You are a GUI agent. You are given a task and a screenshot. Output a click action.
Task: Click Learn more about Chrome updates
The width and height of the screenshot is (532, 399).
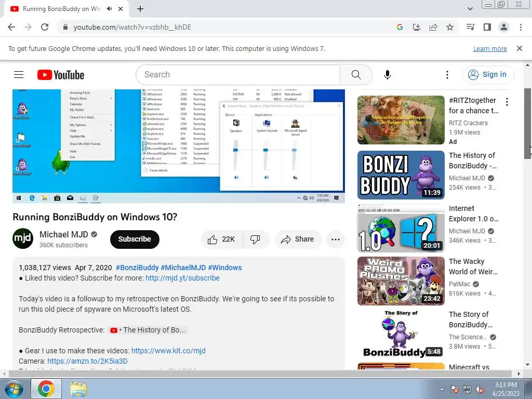[x=490, y=48]
